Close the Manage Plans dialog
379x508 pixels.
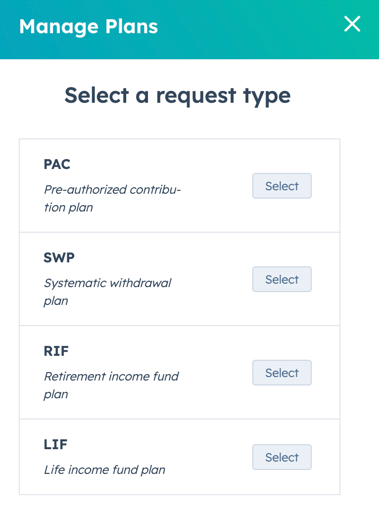point(352,24)
